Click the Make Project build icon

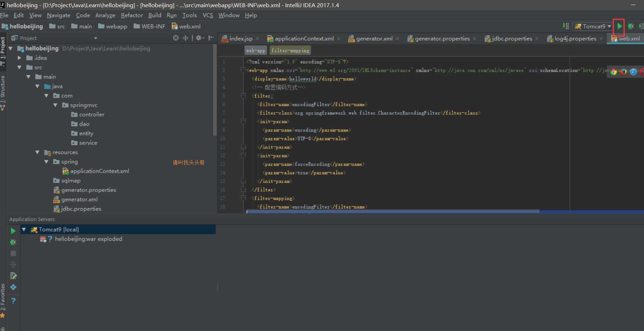[x=566, y=26]
